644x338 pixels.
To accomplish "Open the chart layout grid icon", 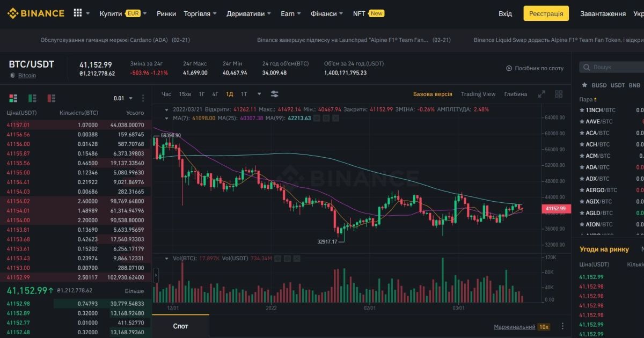I will pos(559,94).
